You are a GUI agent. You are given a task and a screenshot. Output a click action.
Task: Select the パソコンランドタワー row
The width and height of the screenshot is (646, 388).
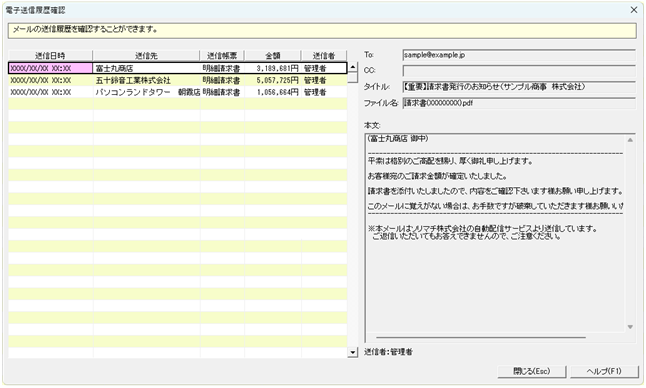pyautogui.click(x=178, y=92)
